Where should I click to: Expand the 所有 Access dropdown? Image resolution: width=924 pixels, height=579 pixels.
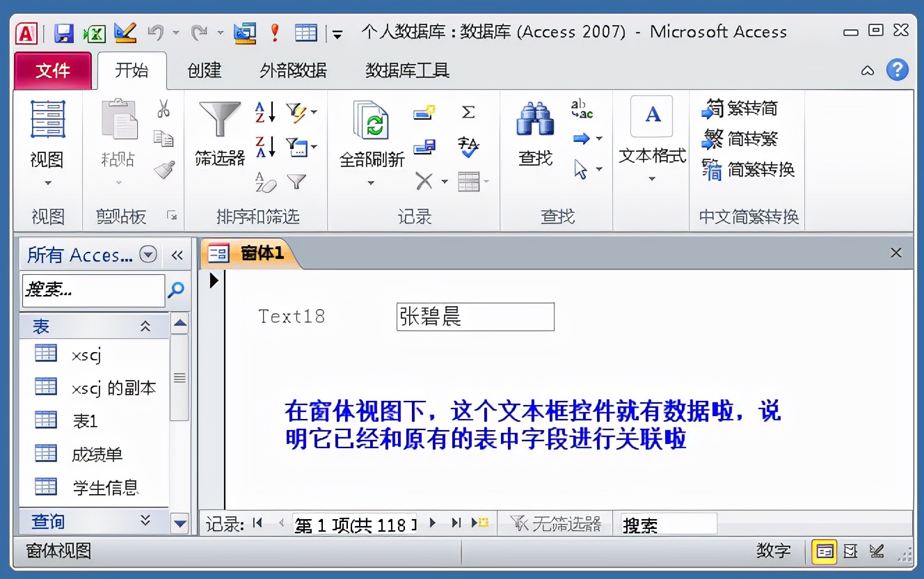(148, 255)
